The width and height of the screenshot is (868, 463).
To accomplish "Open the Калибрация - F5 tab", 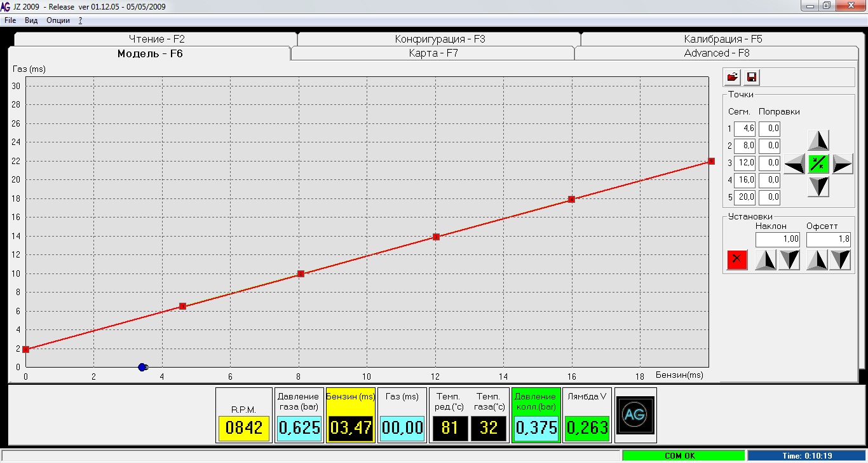I will point(722,39).
